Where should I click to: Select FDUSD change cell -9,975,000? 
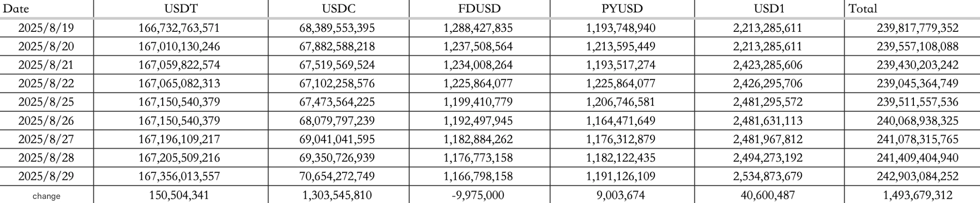point(478,195)
